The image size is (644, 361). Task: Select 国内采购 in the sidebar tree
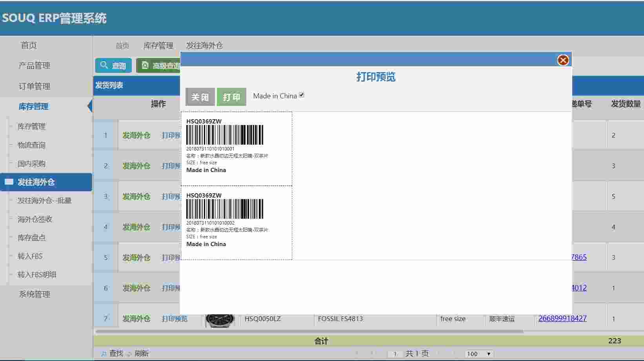[32, 163]
